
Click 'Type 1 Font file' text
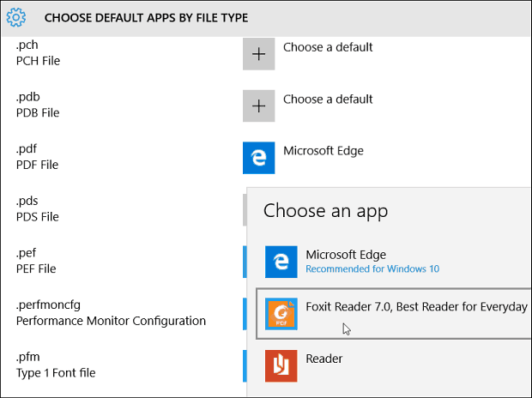pyautogui.click(x=56, y=373)
